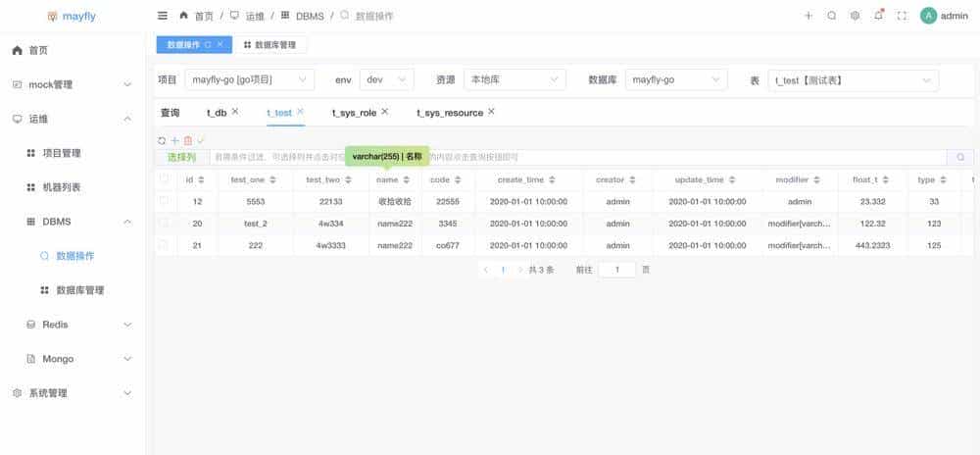980x455 pixels.
Task: Check the row with id 21
Action: click(x=164, y=245)
